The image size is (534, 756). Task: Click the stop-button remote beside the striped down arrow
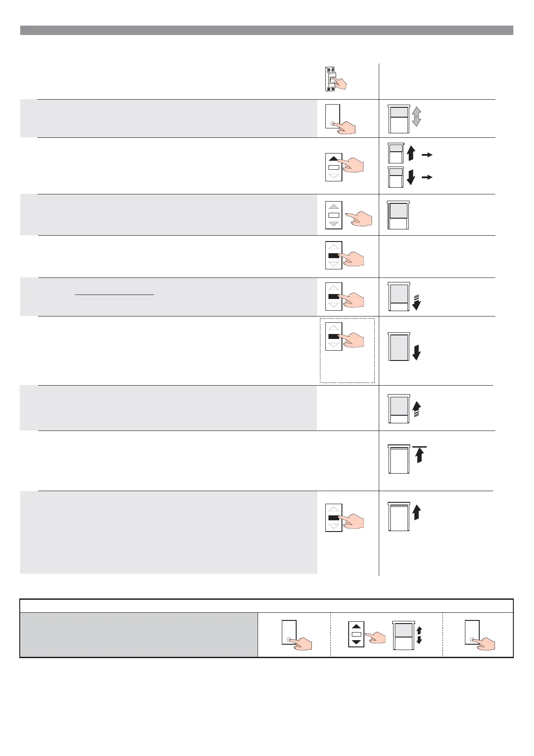point(345,296)
